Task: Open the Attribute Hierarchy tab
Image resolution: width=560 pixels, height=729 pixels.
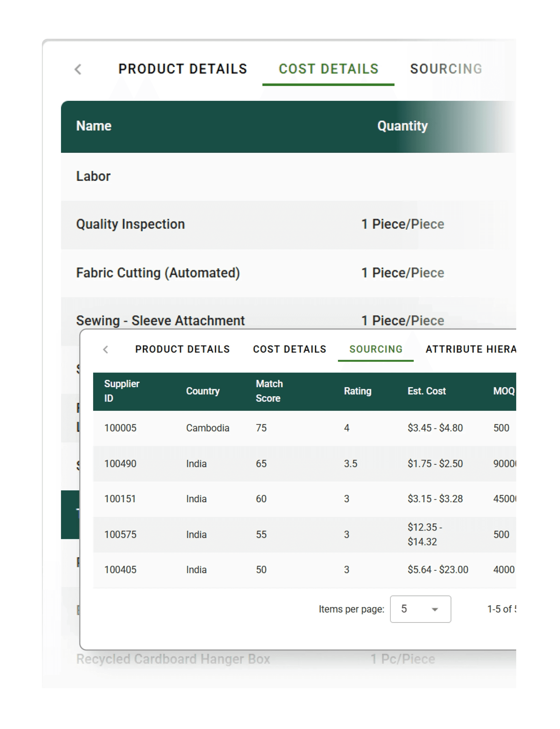Action: point(470,349)
